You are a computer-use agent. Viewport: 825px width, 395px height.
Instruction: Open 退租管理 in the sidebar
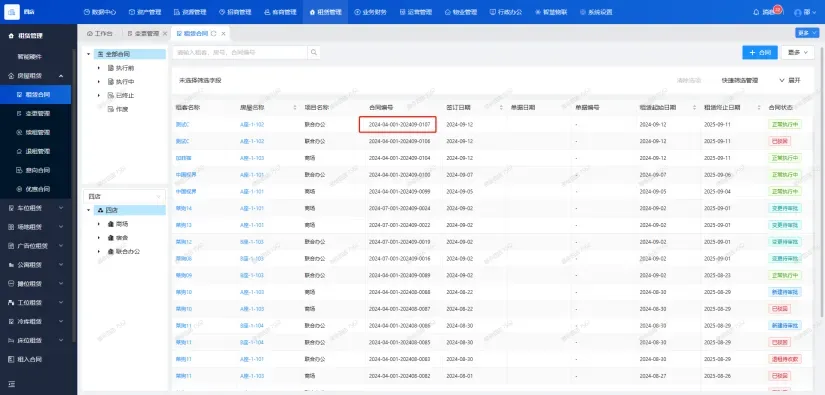(x=35, y=151)
